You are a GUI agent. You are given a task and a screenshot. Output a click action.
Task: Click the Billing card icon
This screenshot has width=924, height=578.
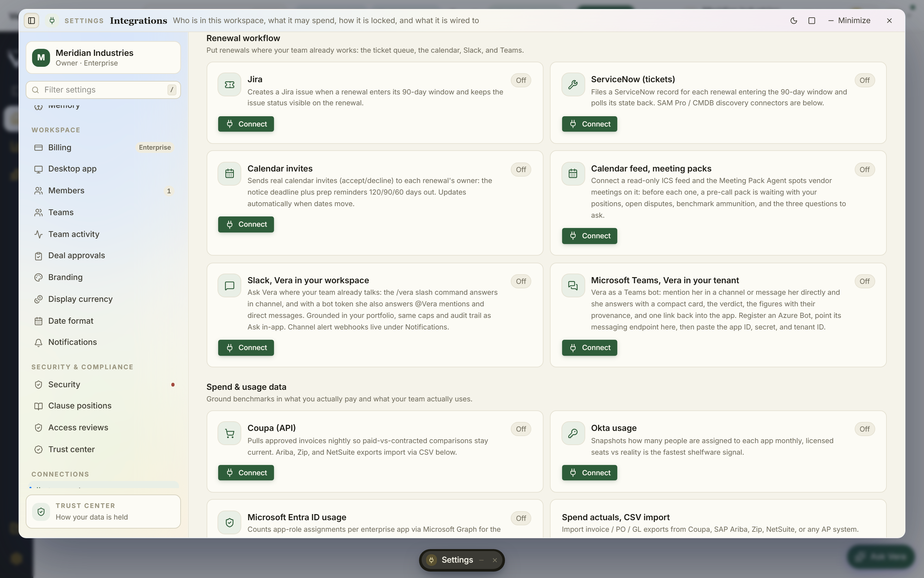tap(38, 148)
